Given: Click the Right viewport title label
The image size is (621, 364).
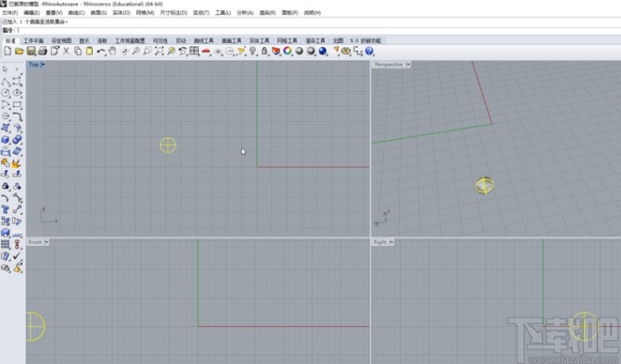Looking at the screenshot, I should point(380,242).
